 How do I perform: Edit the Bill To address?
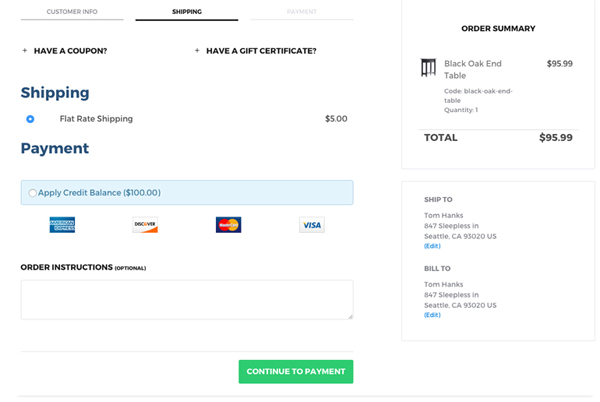[432, 315]
